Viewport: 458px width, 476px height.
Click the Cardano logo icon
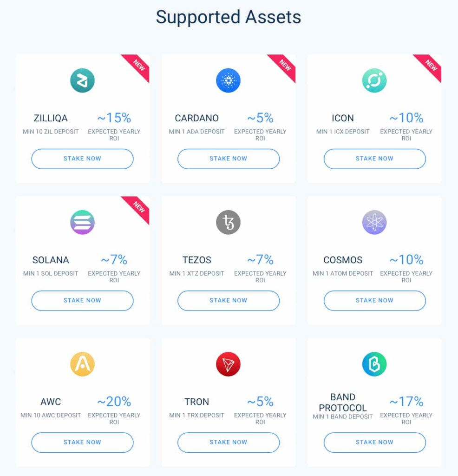tap(228, 80)
